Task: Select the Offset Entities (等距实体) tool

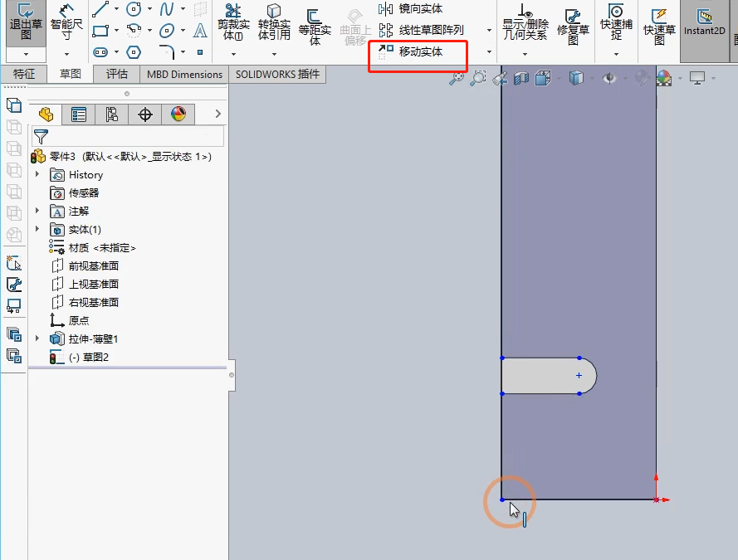Action: [315, 25]
